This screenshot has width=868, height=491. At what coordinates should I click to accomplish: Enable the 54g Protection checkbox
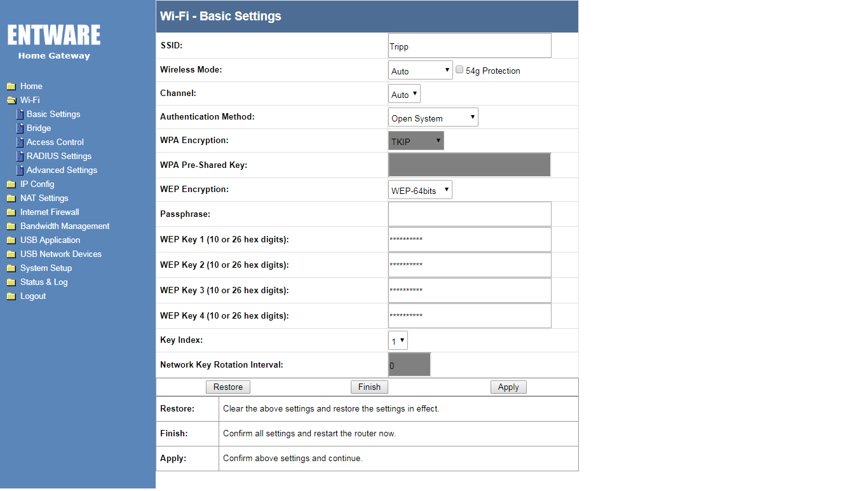[x=459, y=70]
